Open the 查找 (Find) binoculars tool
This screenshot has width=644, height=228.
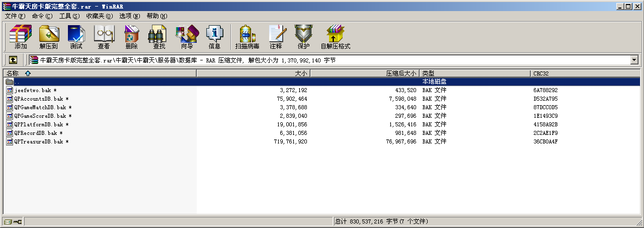[x=159, y=37]
